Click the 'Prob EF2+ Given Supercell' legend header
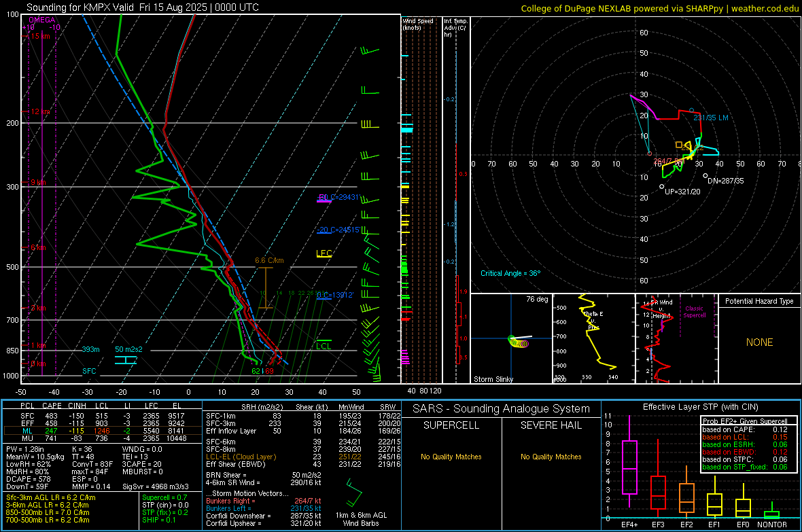802x532 pixels. (745, 421)
